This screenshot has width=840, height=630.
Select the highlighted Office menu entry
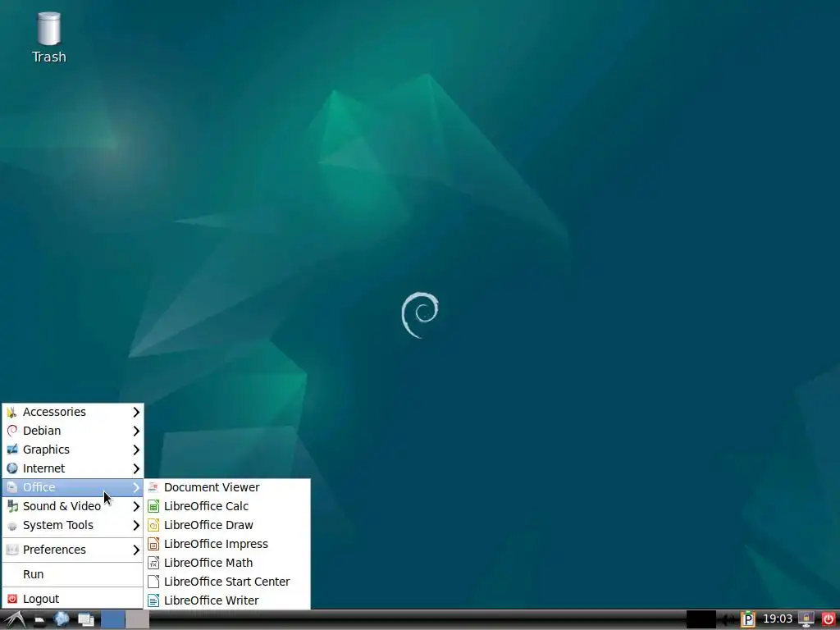73,487
